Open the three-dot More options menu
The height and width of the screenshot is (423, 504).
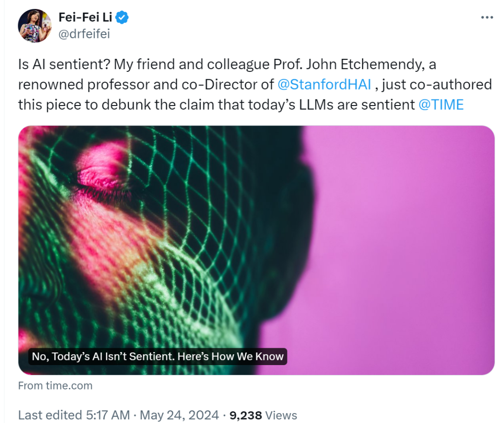[x=487, y=17]
